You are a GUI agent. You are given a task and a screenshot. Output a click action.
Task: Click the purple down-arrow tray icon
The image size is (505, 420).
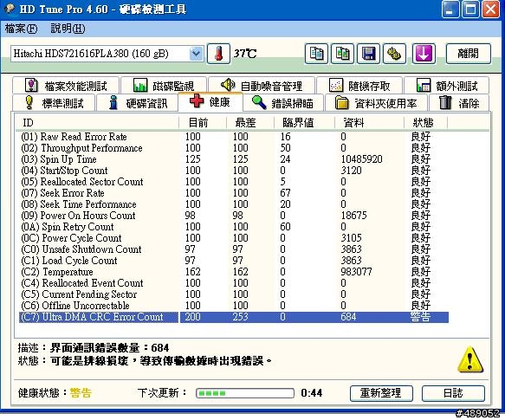pos(424,54)
